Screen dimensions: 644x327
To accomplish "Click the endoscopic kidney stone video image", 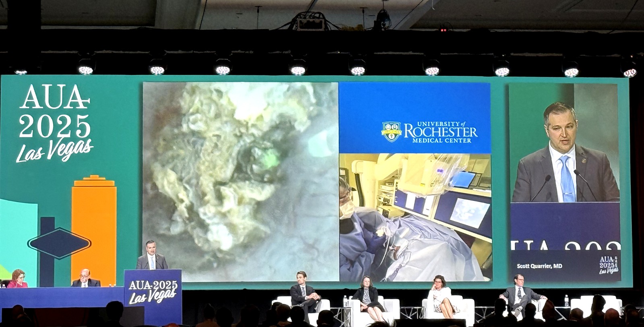I will coord(241,182).
